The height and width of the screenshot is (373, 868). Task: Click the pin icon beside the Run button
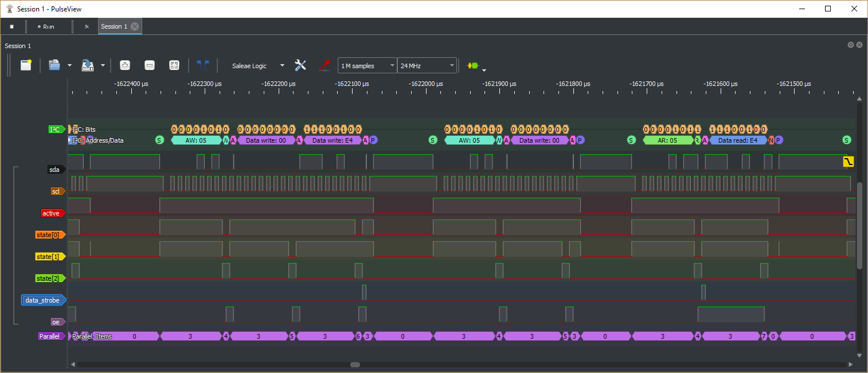click(x=87, y=26)
